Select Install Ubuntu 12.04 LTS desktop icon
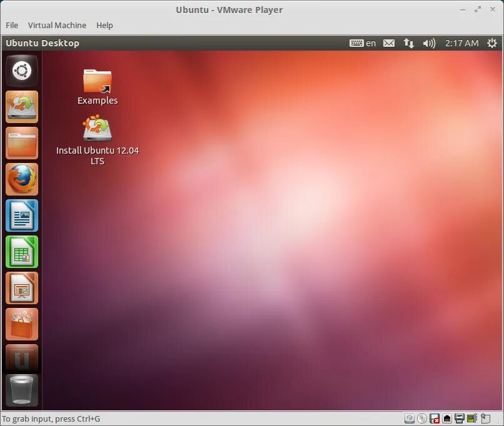The image size is (504, 426). tap(98, 141)
